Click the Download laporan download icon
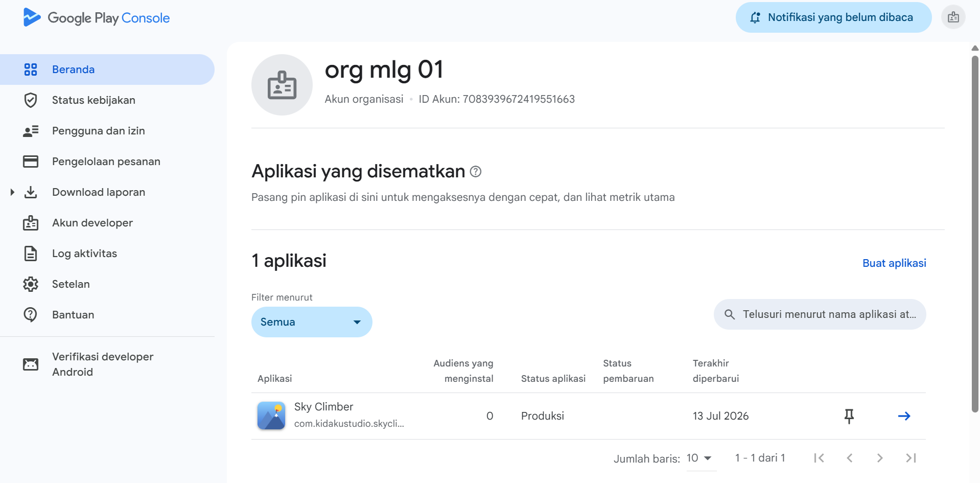The width and height of the screenshot is (980, 483). click(x=31, y=192)
